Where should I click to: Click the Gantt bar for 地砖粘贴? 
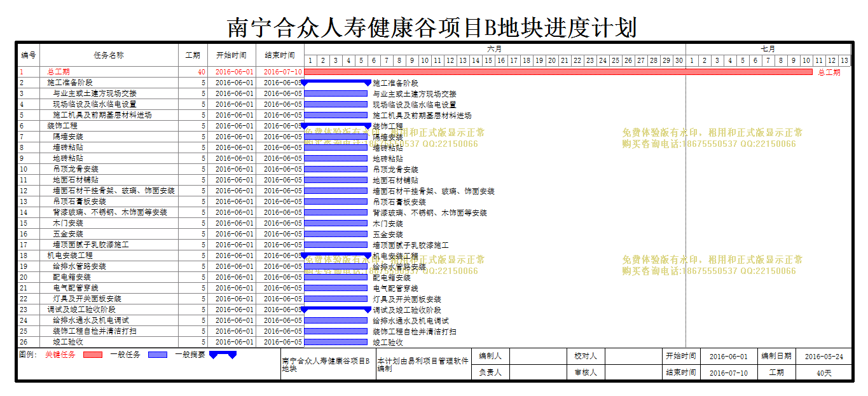(336, 158)
